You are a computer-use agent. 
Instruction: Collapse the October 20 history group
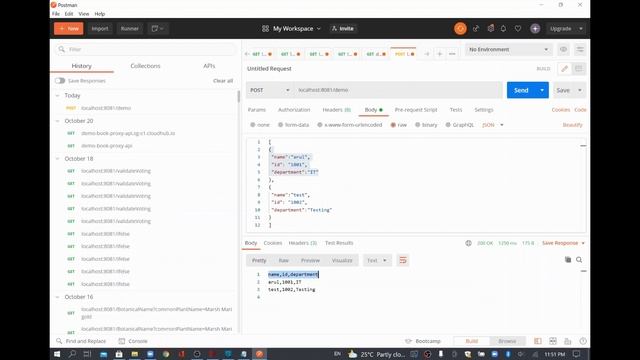point(58,121)
